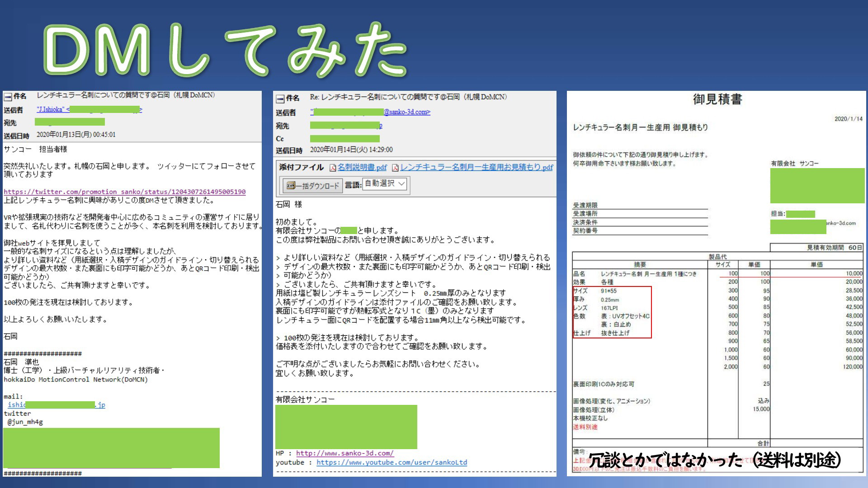The width and height of the screenshot is (868, 488).
Task: Click the "合計" total cell
Action: click(x=764, y=443)
